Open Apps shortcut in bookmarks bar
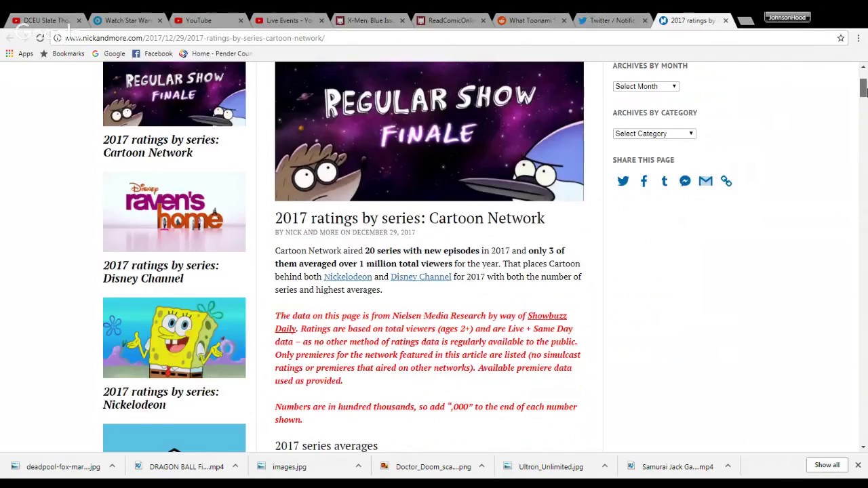Viewport: 868px width, 488px height. tap(19, 54)
